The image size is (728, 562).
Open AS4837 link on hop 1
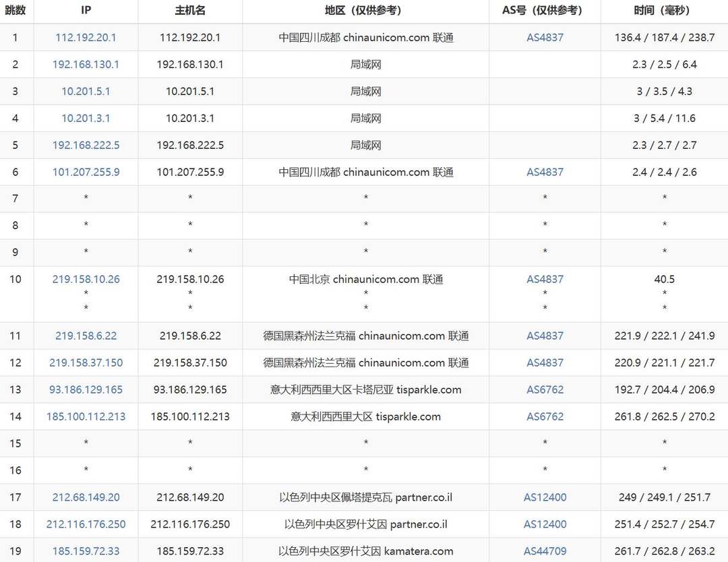point(545,37)
